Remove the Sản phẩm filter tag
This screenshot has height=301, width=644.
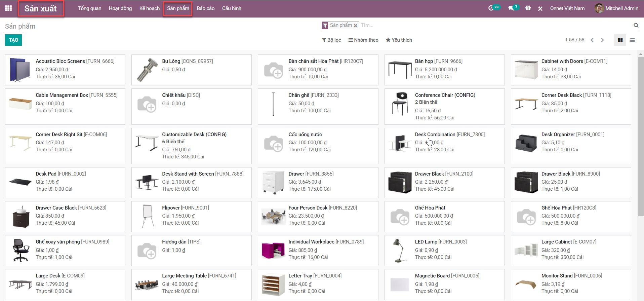(x=355, y=26)
